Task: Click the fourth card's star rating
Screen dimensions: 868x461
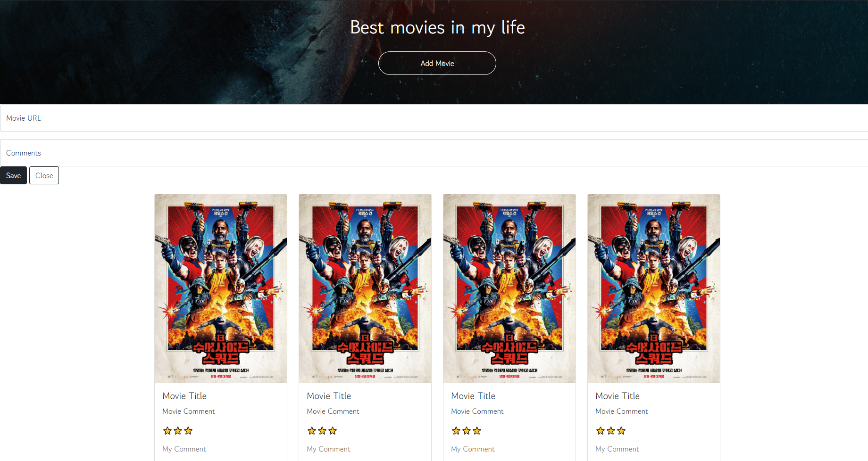Action: [611, 431]
